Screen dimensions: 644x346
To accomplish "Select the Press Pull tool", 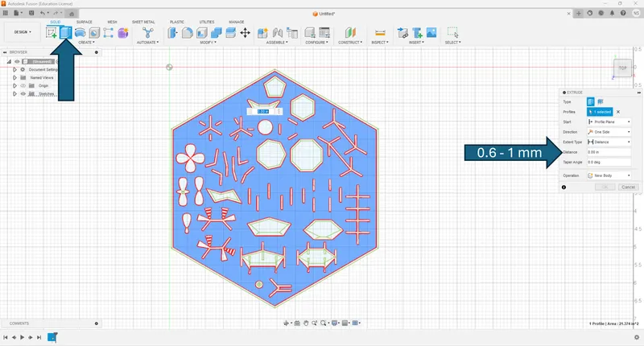I will (x=173, y=32).
